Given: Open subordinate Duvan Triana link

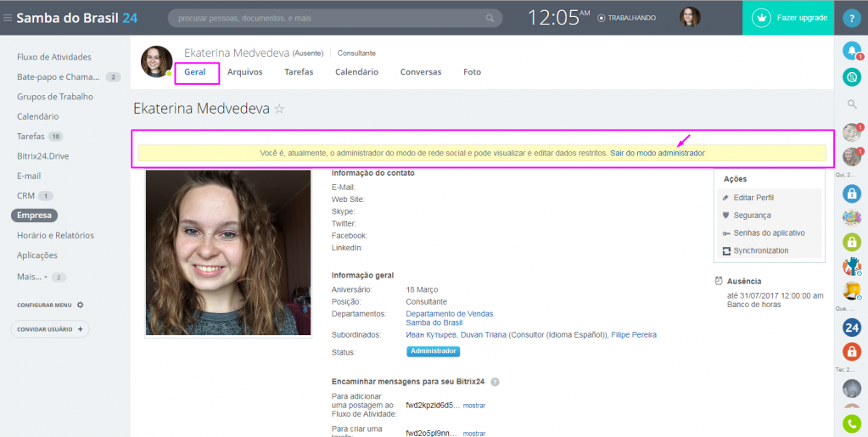Looking at the screenshot, I should (x=484, y=334).
